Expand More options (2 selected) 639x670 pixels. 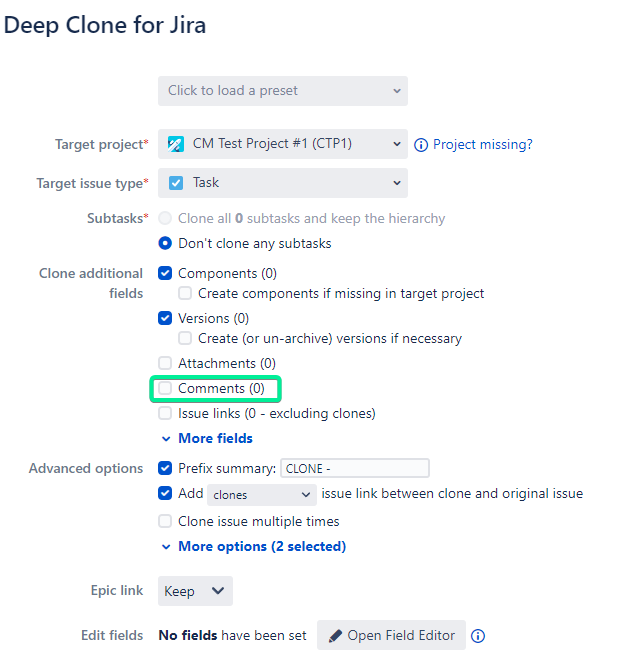pyautogui.click(x=254, y=547)
